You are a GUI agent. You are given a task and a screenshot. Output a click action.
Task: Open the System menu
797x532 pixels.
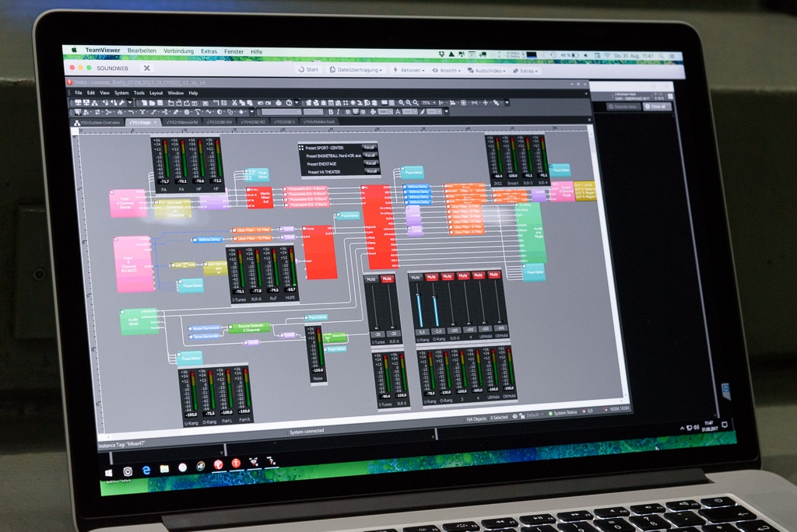(x=121, y=93)
